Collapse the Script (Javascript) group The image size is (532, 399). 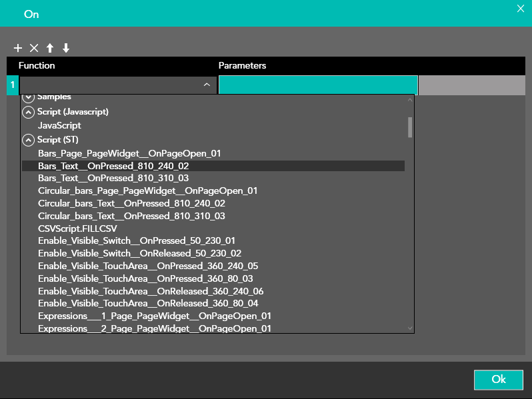pyautogui.click(x=28, y=112)
